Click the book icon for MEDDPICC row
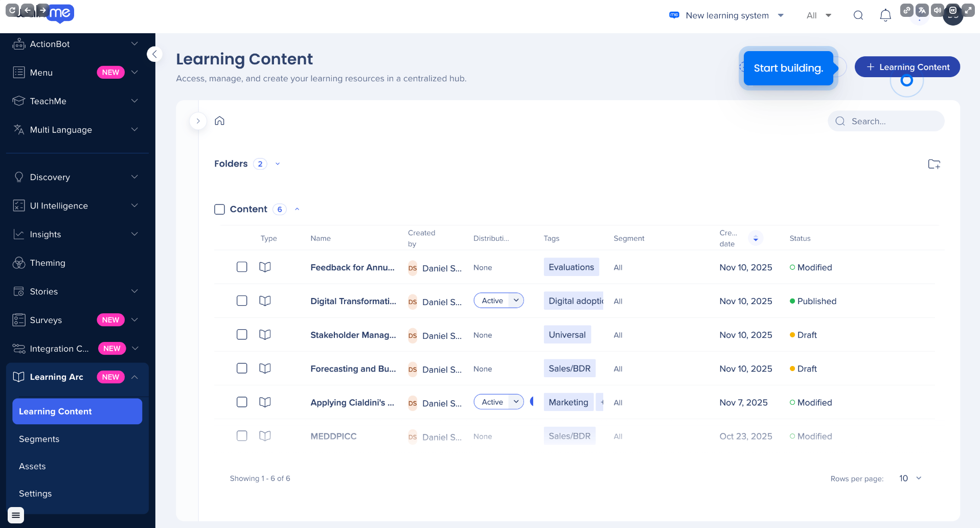980x528 pixels. coord(265,436)
